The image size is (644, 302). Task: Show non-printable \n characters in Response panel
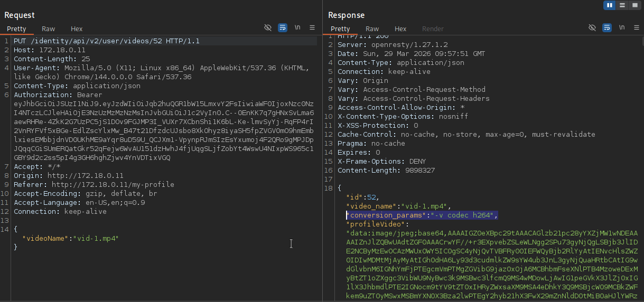click(x=622, y=27)
